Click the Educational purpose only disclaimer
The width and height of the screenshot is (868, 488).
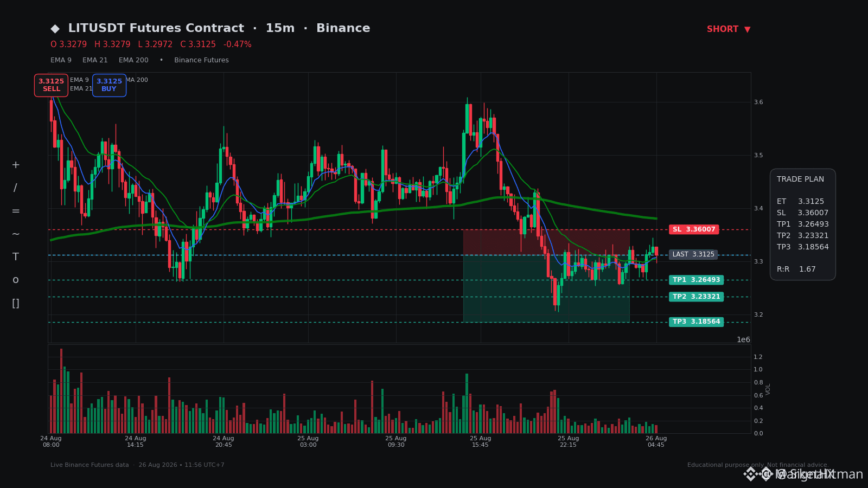(758, 465)
